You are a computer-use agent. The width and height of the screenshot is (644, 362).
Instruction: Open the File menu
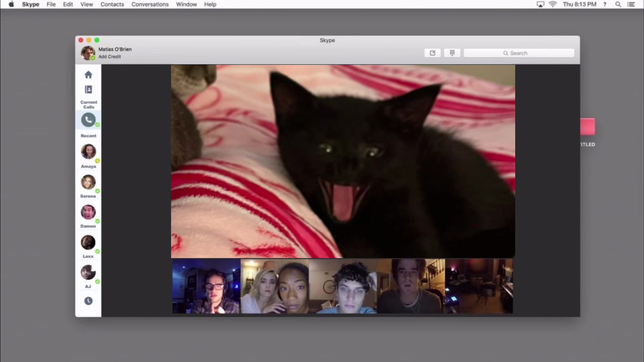51,4
